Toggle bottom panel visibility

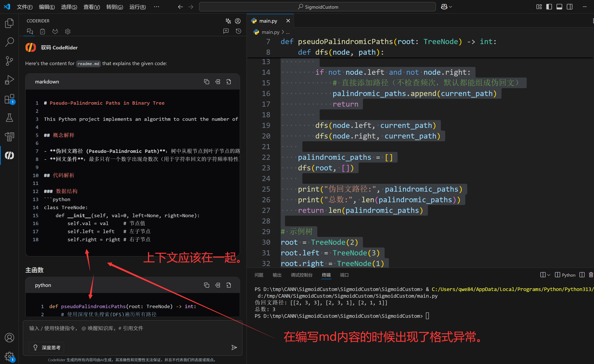coord(559,7)
